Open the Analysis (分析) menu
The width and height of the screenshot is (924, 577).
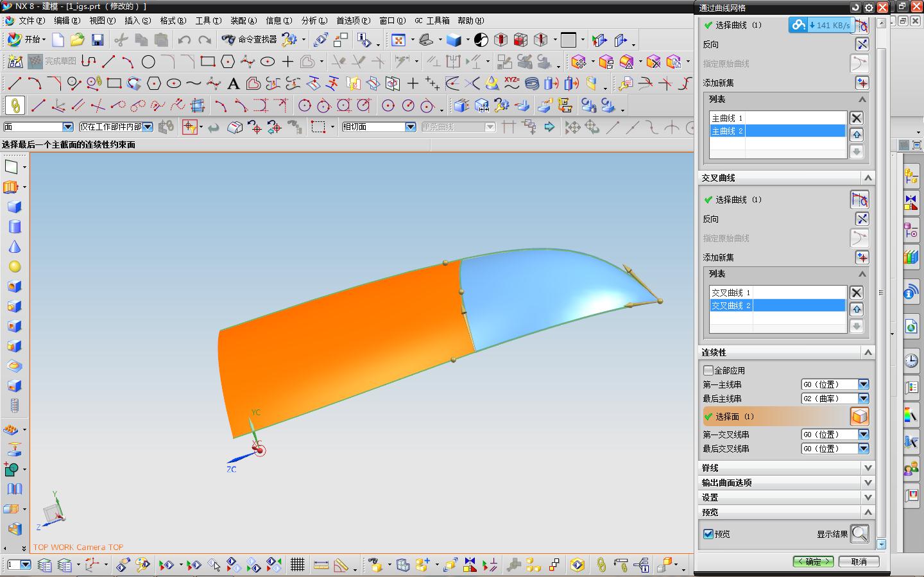click(314, 21)
